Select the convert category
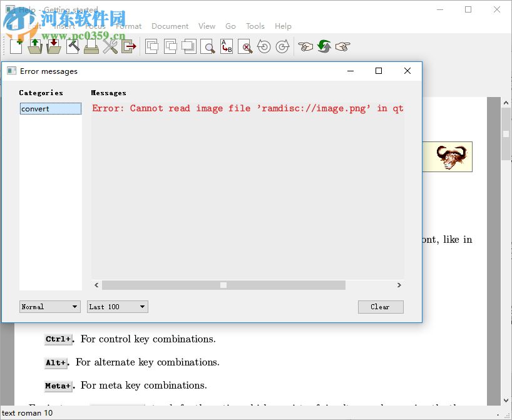This screenshot has width=512, height=420. click(x=50, y=108)
